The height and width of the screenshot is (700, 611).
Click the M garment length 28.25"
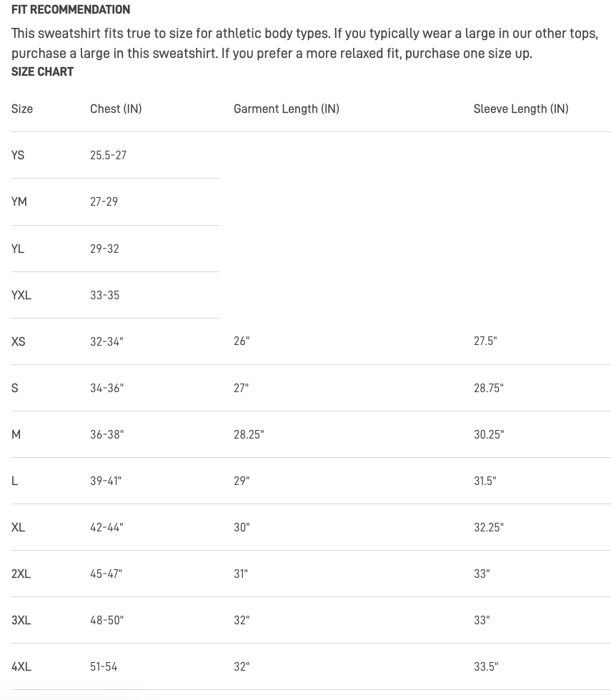tap(249, 434)
